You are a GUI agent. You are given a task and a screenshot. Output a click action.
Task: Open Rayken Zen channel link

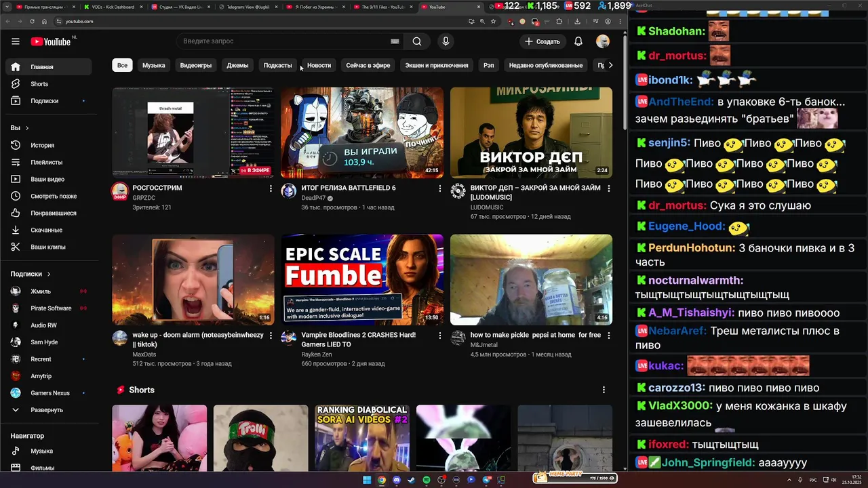tap(315, 354)
